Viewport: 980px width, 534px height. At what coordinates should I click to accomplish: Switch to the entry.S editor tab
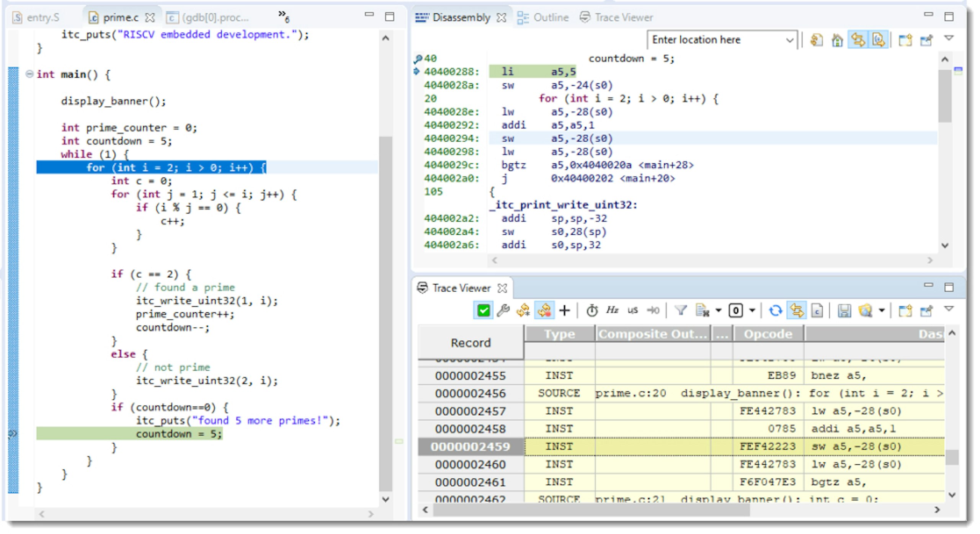click(42, 18)
